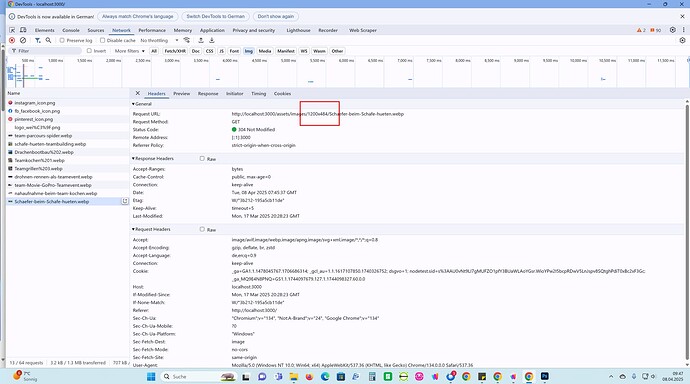690x384 pixels.
Task: Open the Preview tab of the request
Action: click(x=181, y=94)
